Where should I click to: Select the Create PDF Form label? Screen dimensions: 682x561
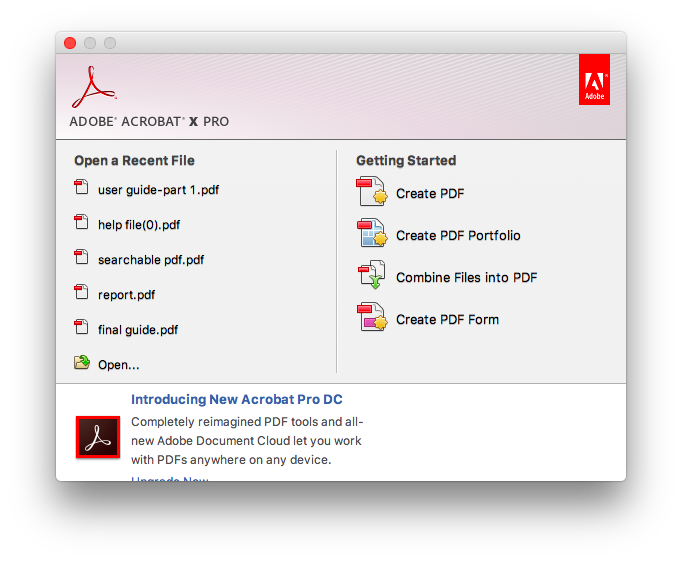[447, 320]
